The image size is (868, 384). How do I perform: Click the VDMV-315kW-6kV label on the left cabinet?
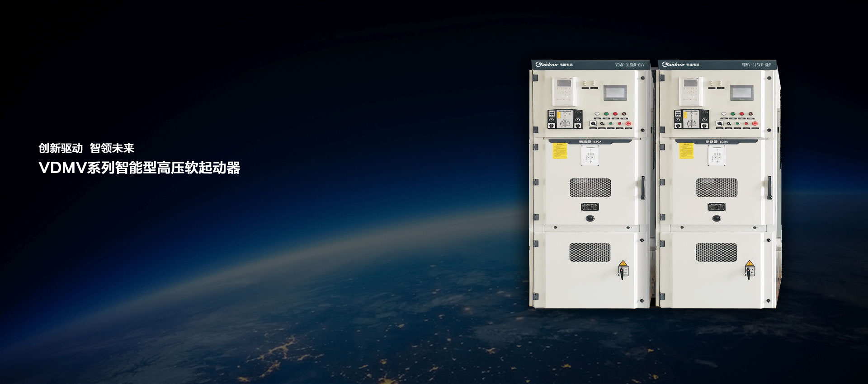point(630,65)
